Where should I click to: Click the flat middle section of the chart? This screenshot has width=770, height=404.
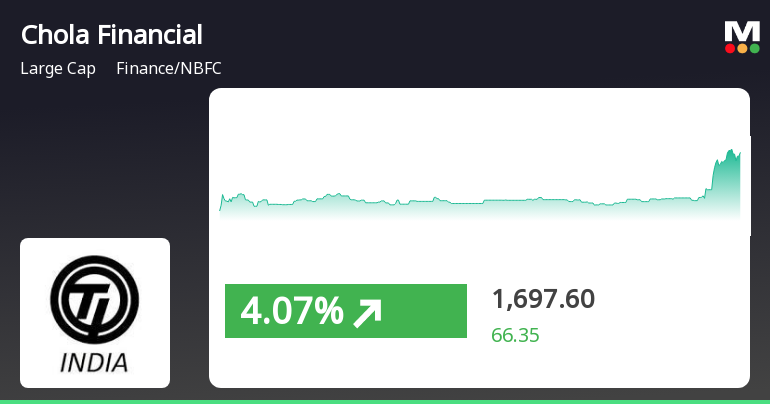pos(480,202)
